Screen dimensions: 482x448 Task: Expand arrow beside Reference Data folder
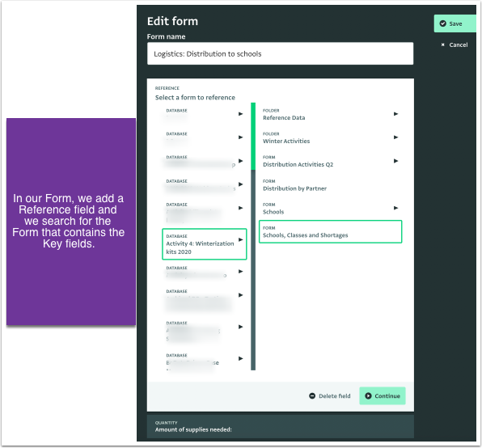click(x=396, y=114)
